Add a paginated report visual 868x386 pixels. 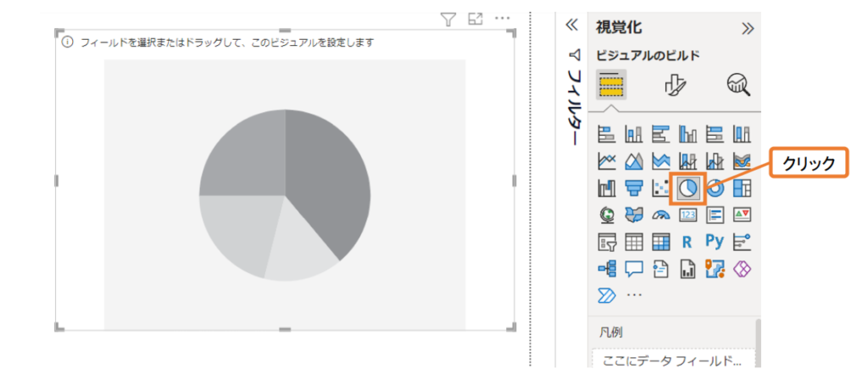click(x=688, y=269)
